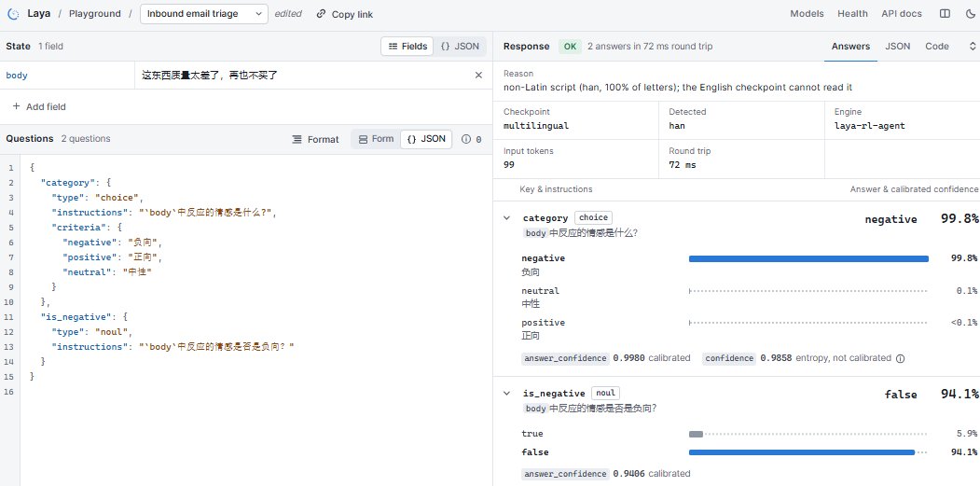980x486 pixels.
Task: Switch State view to JSON
Action: coord(460,47)
